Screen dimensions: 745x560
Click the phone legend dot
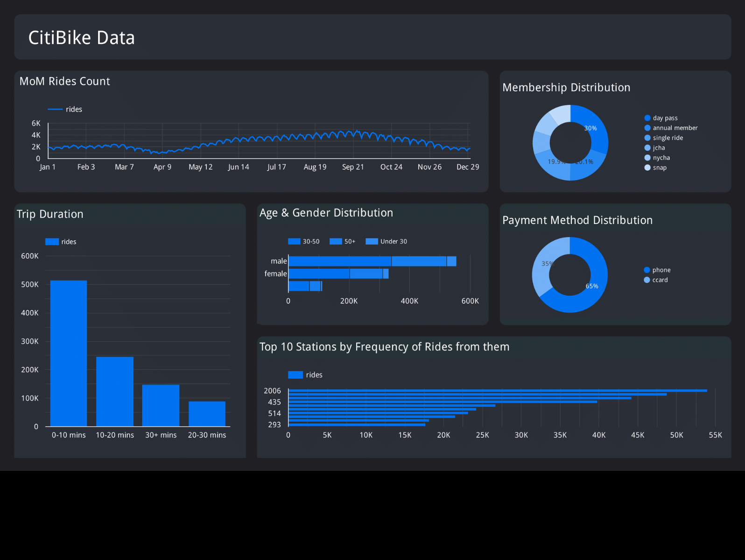pyautogui.click(x=647, y=270)
